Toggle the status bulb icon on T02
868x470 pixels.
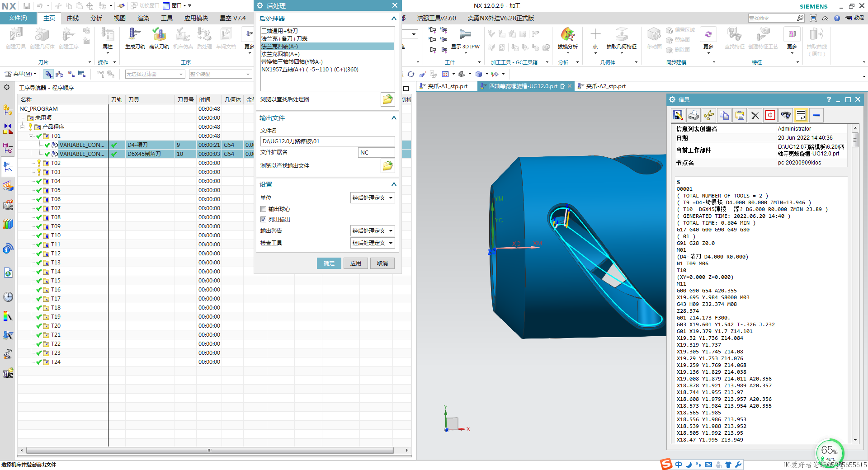pos(39,163)
